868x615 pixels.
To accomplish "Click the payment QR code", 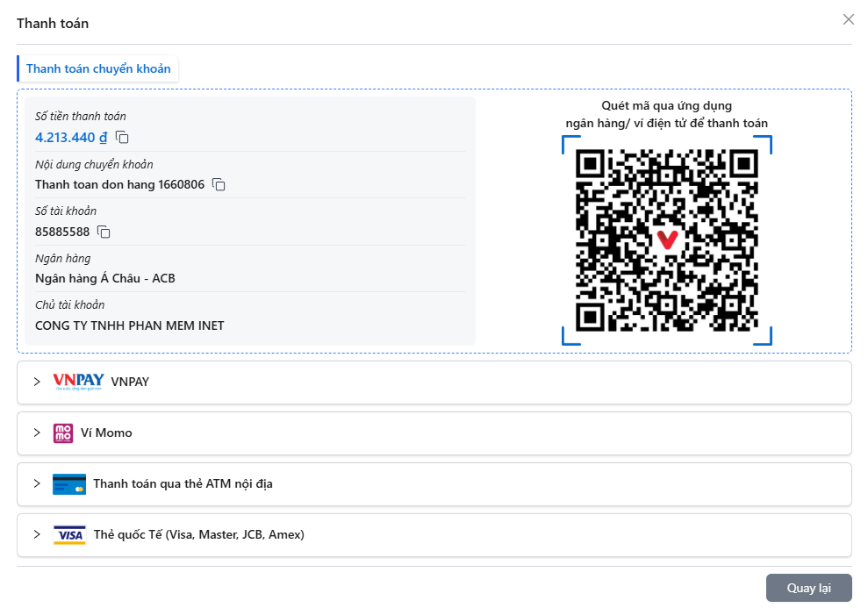I will tap(666, 240).
